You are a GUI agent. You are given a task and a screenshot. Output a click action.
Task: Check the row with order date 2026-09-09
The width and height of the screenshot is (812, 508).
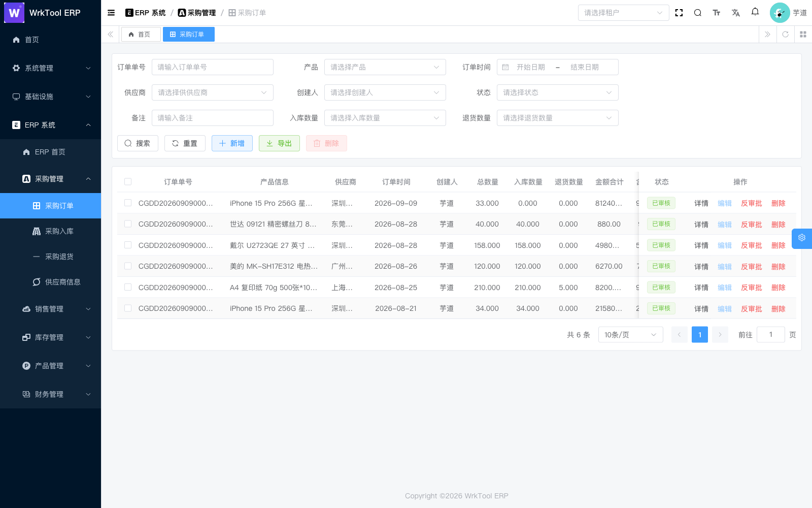point(128,203)
